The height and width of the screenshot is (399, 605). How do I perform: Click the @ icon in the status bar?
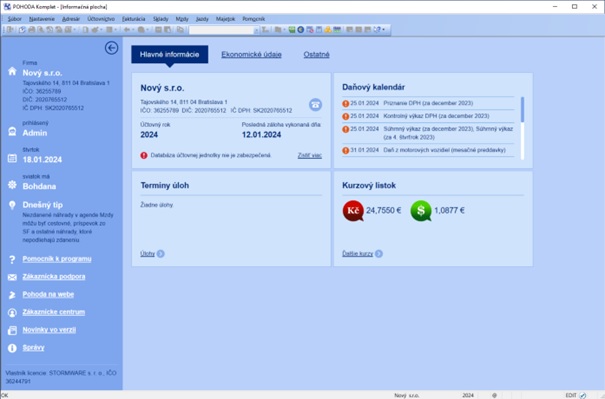pos(494,395)
